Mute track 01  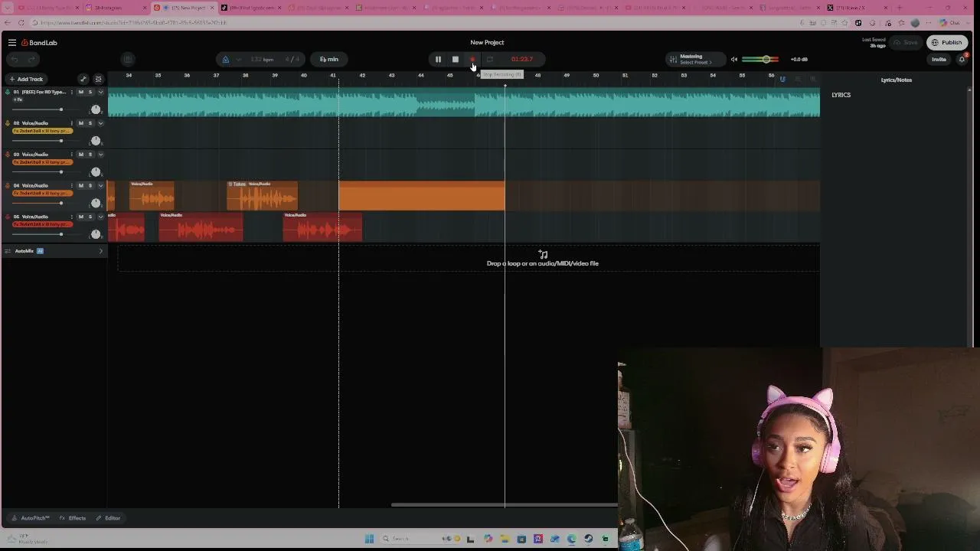pyautogui.click(x=80, y=92)
